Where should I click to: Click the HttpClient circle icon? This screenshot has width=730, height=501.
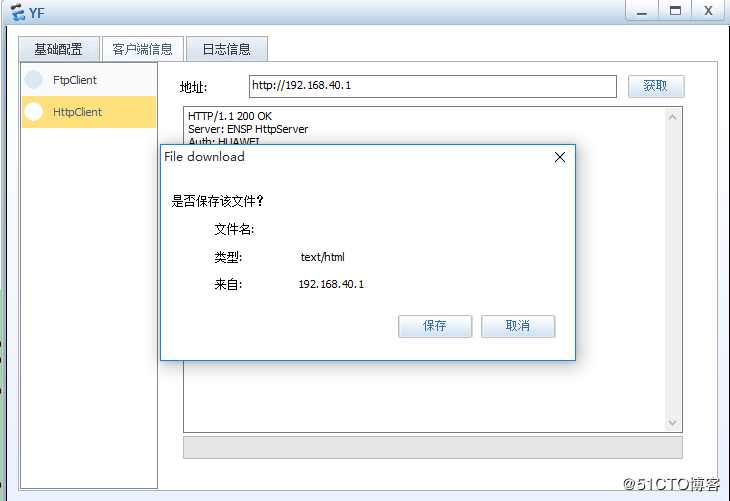pos(34,112)
